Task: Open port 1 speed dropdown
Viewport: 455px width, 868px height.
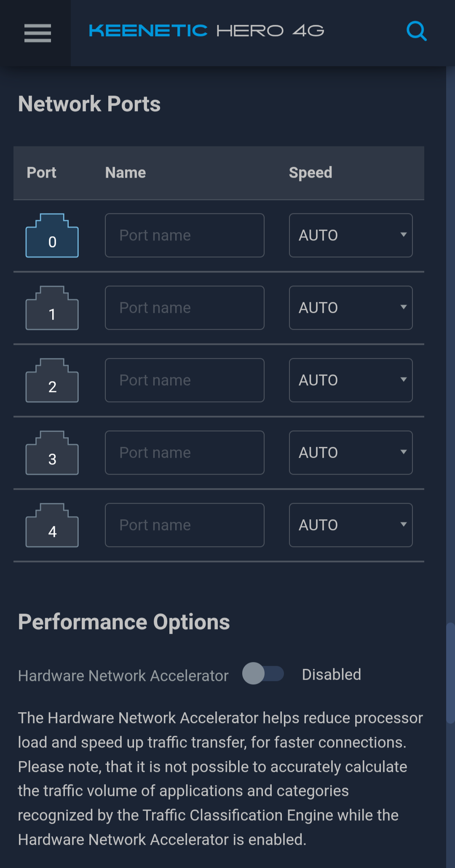Action: [351, 308]
